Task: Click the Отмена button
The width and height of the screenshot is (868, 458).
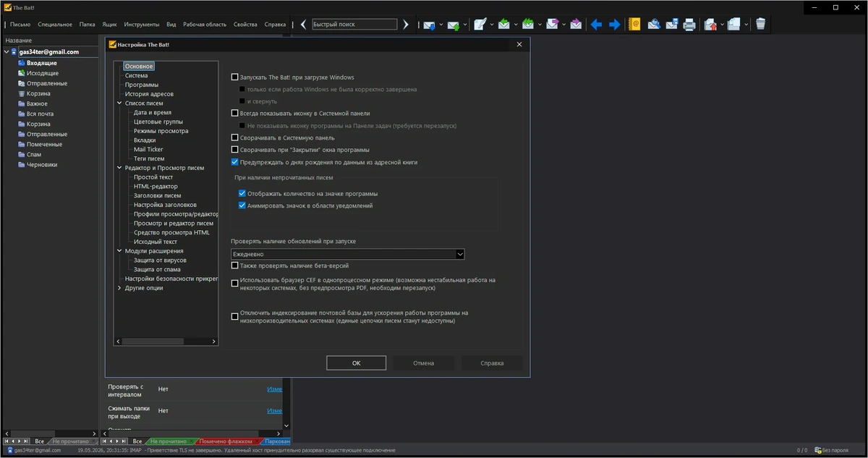Action: 424,363
